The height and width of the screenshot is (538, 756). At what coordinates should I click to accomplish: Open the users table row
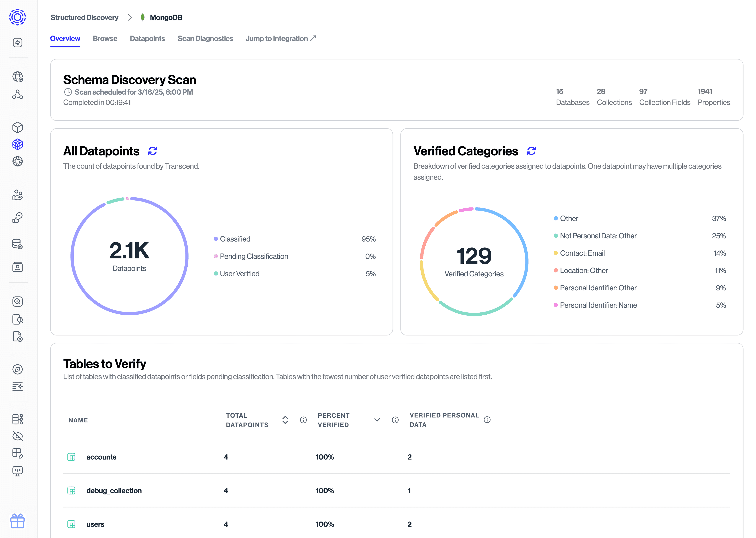click(95, 524)
